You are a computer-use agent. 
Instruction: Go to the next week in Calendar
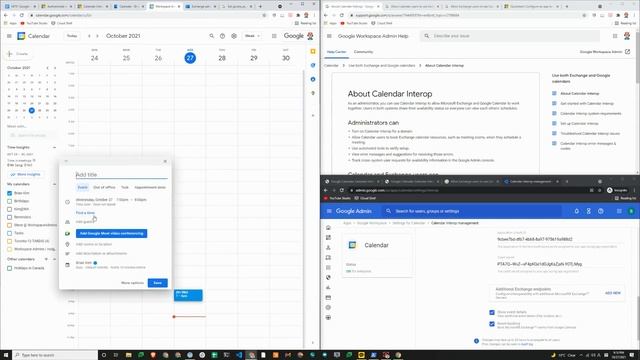(97, 36)
